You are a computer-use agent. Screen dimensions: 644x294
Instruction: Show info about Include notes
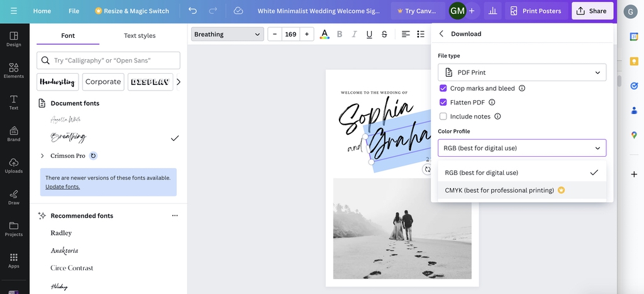[x=497, y=116]
